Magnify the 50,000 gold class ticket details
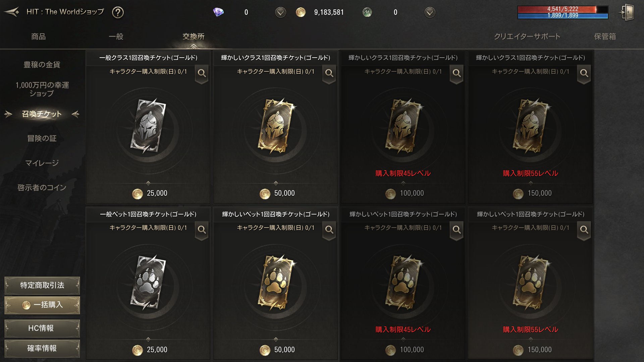The image size is (644, 362). click(329, 73)
